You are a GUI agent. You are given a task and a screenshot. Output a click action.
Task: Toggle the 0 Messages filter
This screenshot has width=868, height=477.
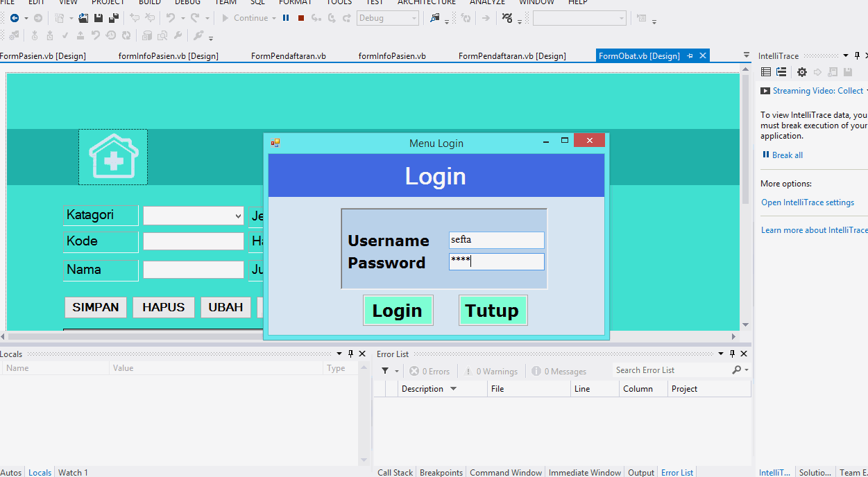[x=559, y=371]
